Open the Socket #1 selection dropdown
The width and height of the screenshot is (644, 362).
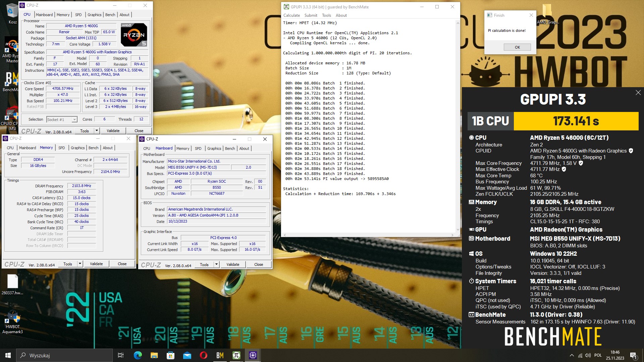pos(62,119)
